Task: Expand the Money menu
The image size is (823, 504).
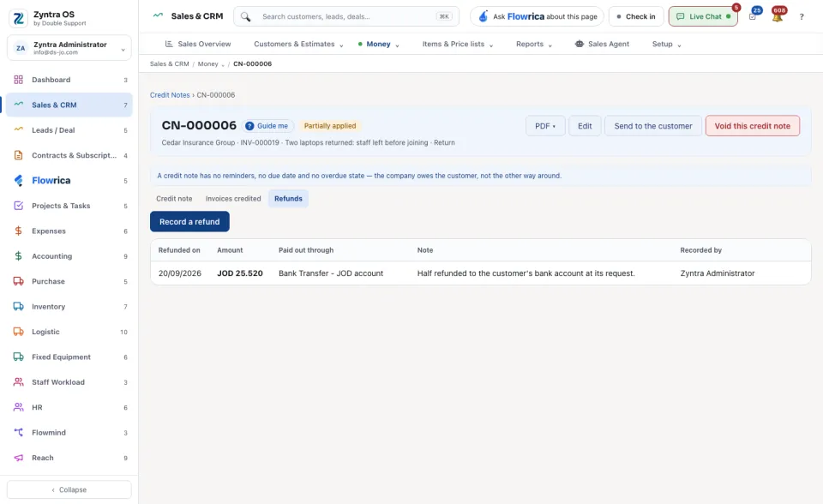Action: click(x=378, y=44)
